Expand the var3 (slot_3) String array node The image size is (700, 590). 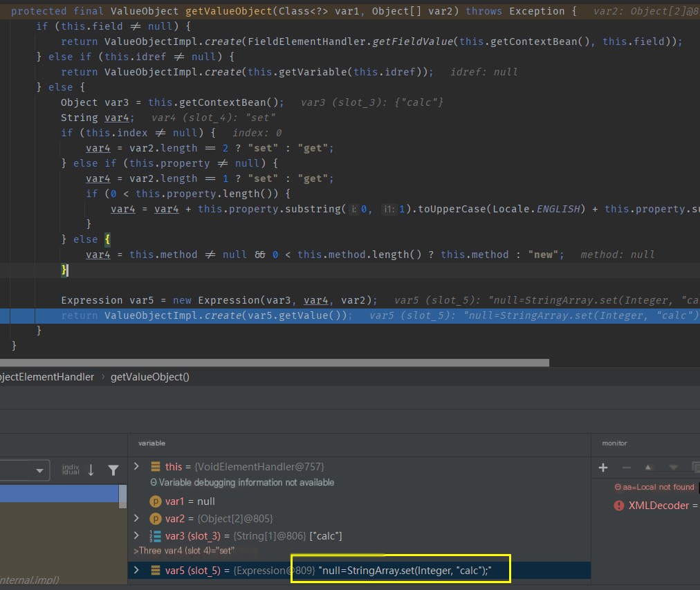click(x=136, y=535)
